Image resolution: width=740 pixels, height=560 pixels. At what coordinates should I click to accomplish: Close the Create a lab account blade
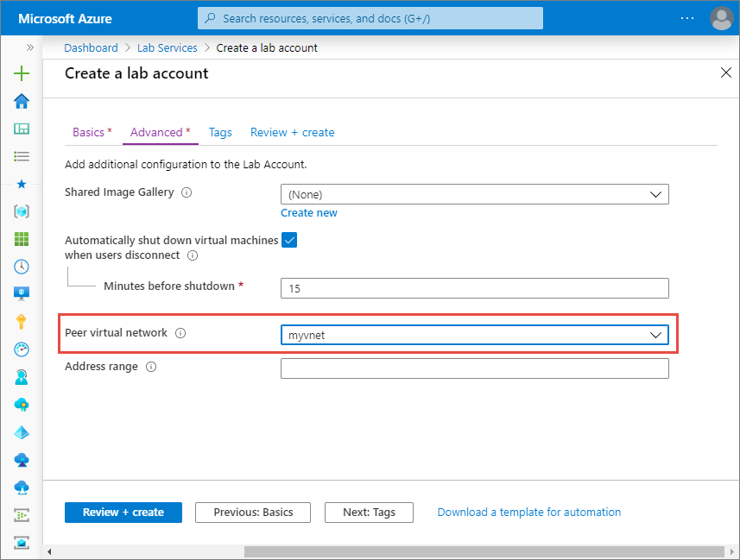[726, 72]
